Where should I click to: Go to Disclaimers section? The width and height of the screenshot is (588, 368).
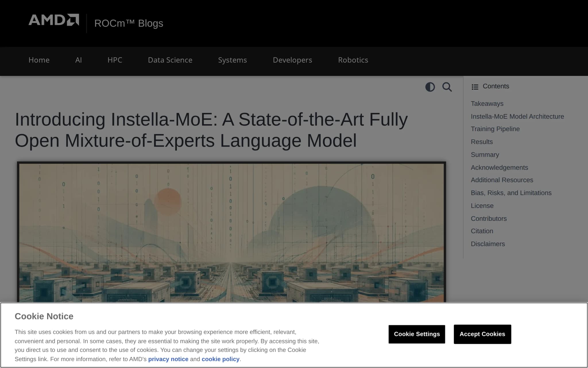point(488,244)
